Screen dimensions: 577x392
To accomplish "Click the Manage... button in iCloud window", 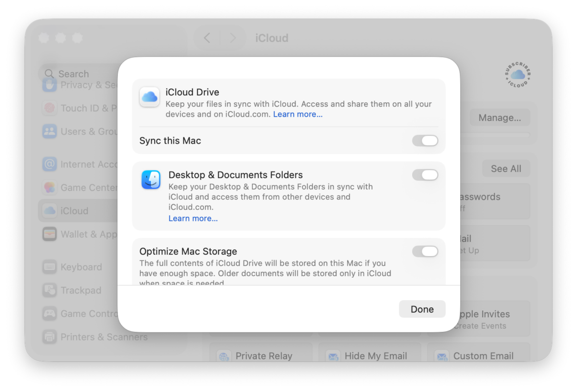I will tap(500, 118).
